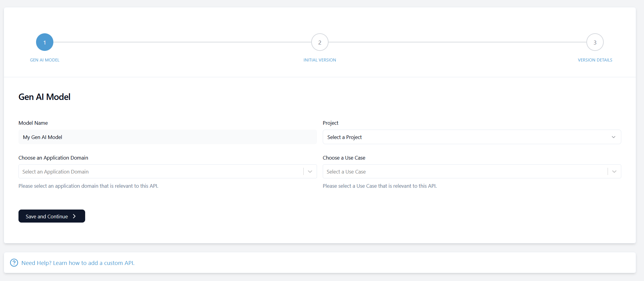Image resolution: width=644 pixels, height=281 pixels.
Task: Click the question mark help icon
Action: pos(14,263)
